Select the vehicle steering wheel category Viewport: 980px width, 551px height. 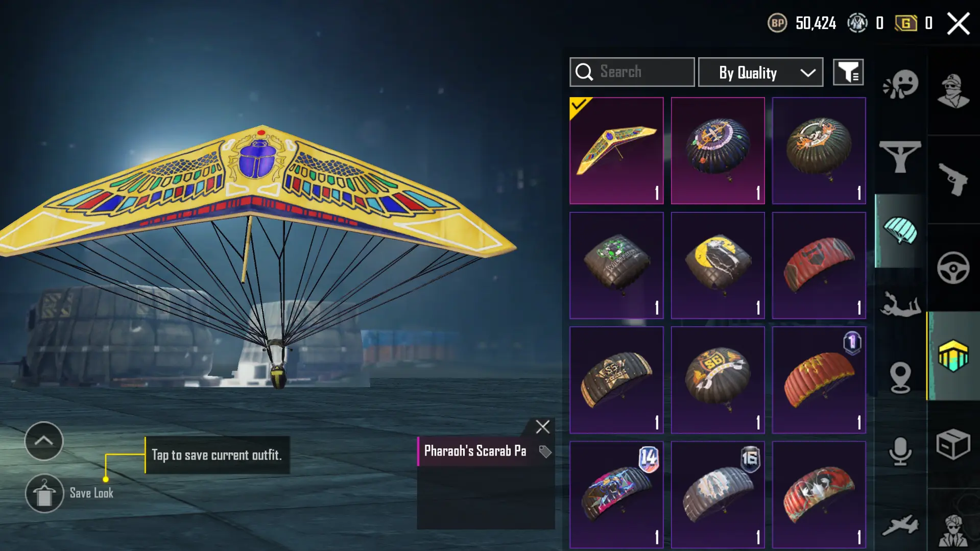point(953,268)
